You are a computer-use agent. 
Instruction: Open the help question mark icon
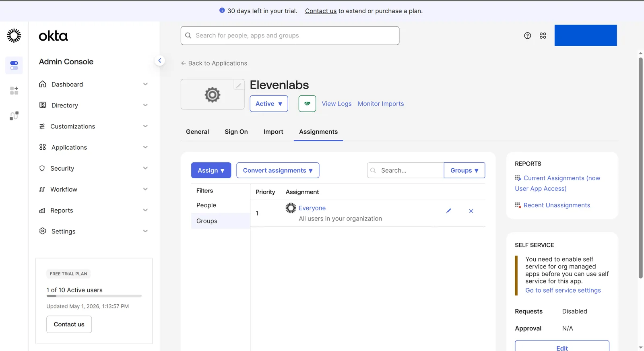527,35
